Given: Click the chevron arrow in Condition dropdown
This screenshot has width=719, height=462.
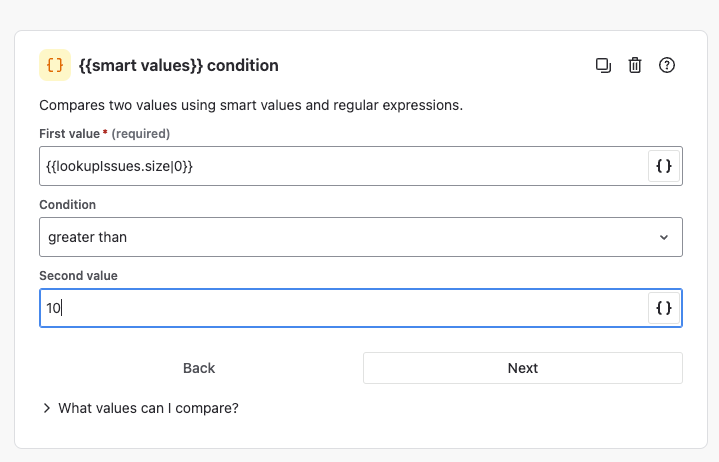Looking at the screenshot, I should click(x=663, y=237).
